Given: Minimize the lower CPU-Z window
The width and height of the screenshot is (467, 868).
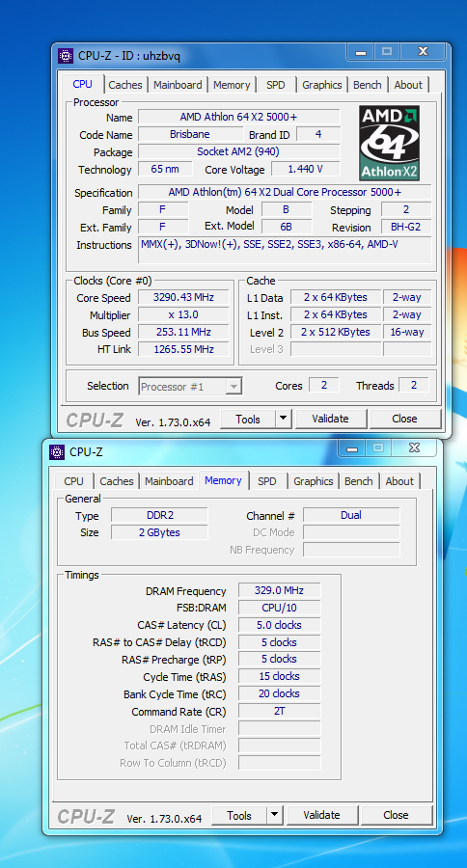Looking at the screenshot, I should (x=352, y=448).
